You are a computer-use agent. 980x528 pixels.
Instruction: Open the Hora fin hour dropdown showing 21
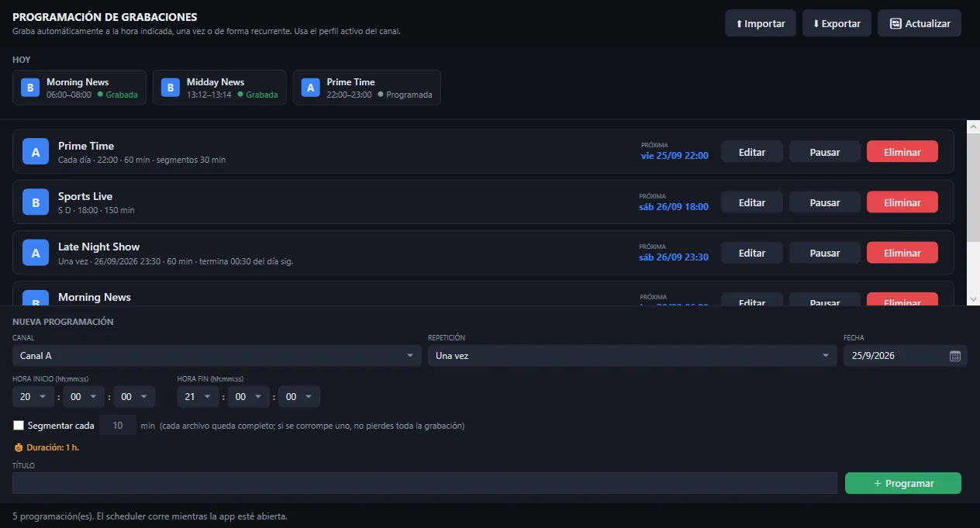pos(198,397)
